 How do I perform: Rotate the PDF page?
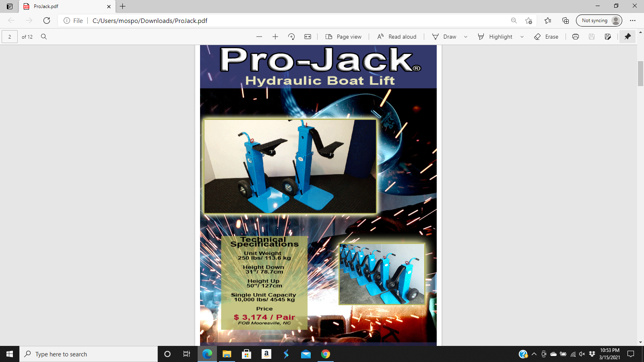coord(291,37)
